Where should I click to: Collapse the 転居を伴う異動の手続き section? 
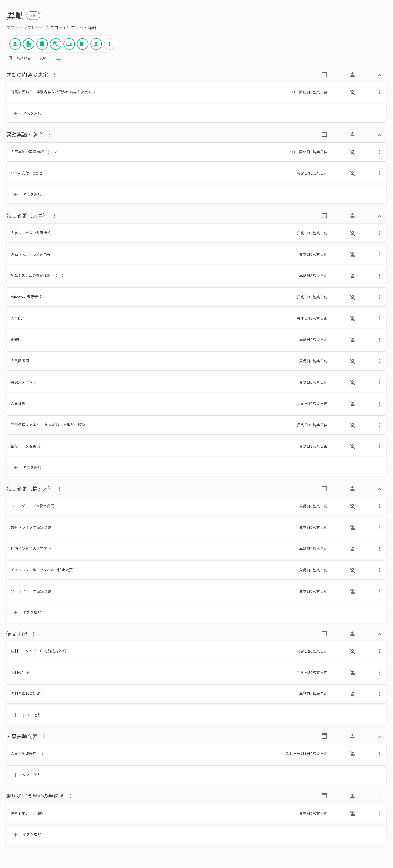pos(379,797)
